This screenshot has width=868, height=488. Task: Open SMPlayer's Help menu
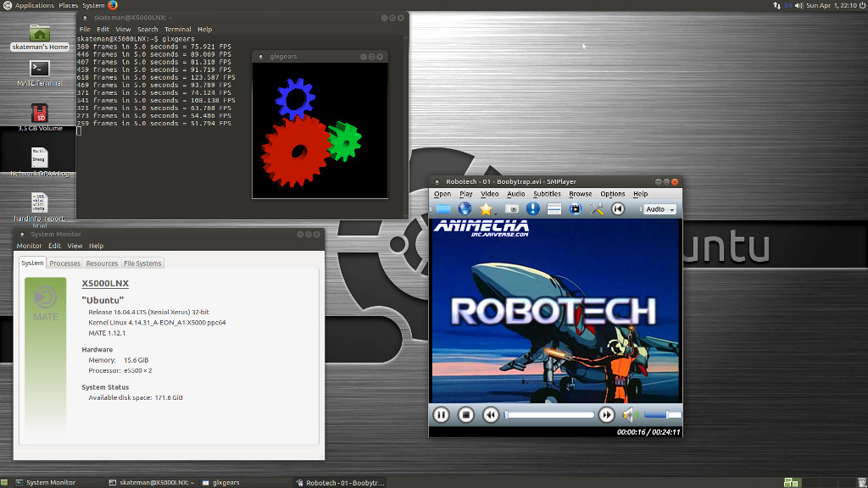(641, 194)
